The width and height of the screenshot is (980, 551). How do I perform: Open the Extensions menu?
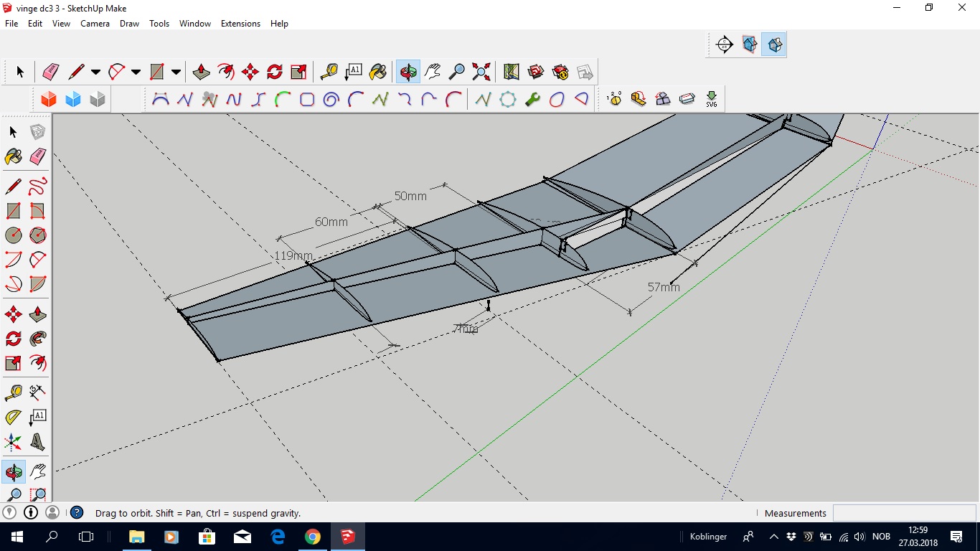(240, 24)
